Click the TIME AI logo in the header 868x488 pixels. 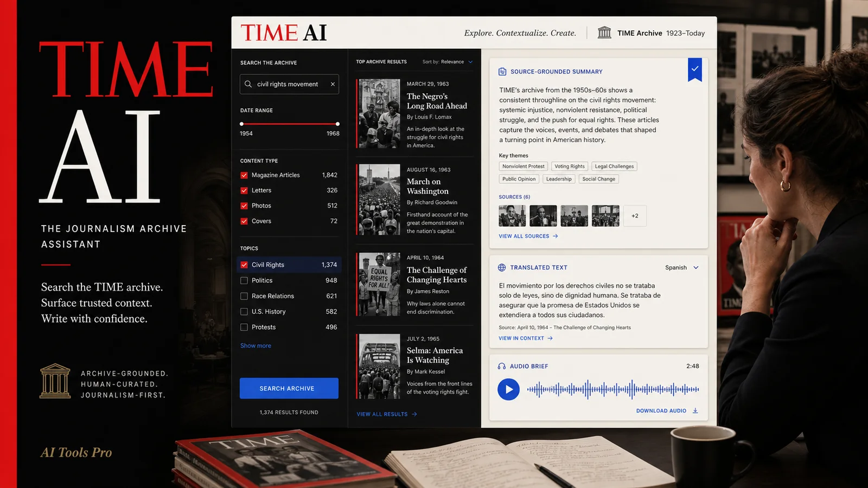pyautogui.click(x=284, y=33)
